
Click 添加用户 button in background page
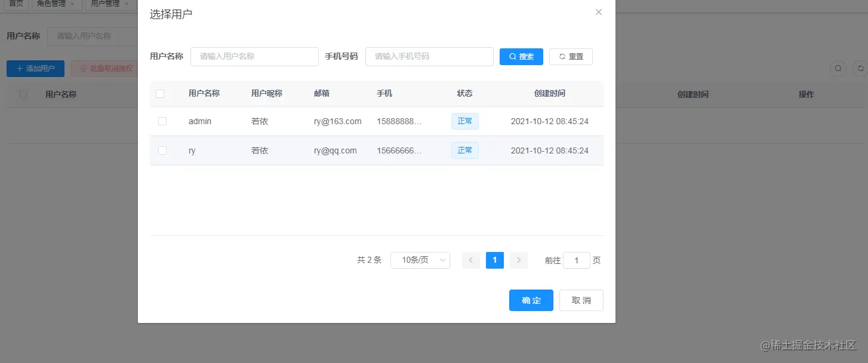[x=35, y=69]
